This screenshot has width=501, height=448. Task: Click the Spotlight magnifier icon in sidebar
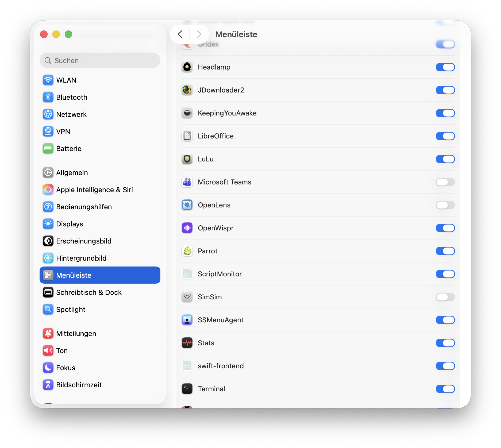tap(48, 310)
